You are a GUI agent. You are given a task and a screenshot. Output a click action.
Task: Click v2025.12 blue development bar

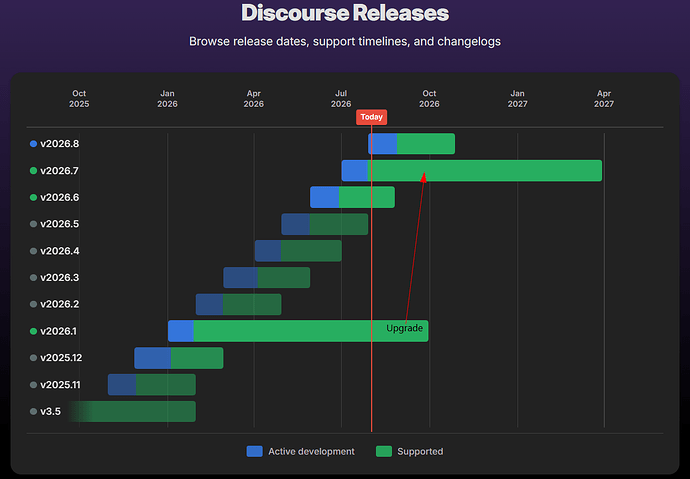tap(152, 358)
